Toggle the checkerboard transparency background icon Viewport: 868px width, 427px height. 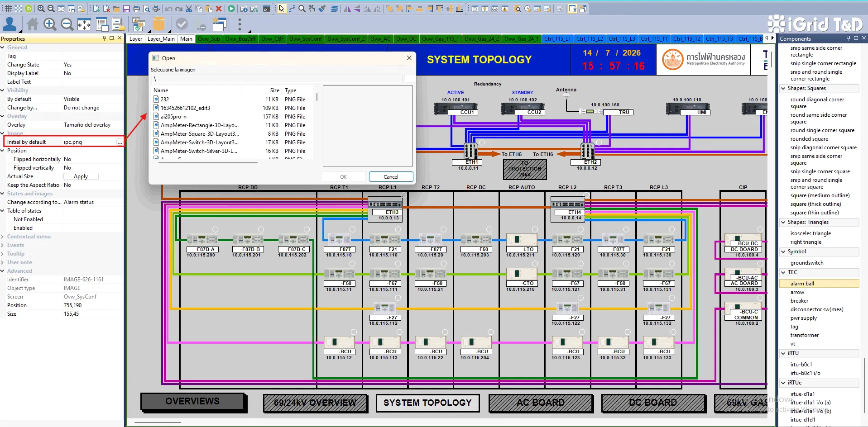click(x=19, y=9)
